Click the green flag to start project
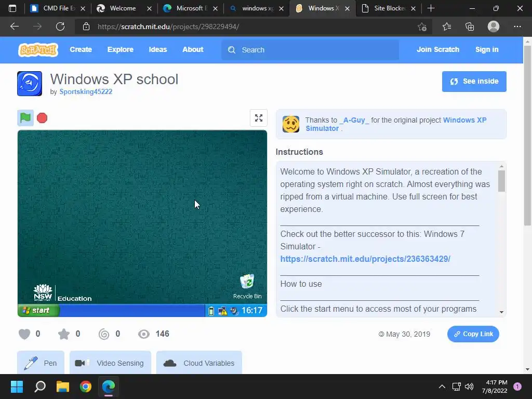This screenshot has height=399, width=532. click(25, 118)
